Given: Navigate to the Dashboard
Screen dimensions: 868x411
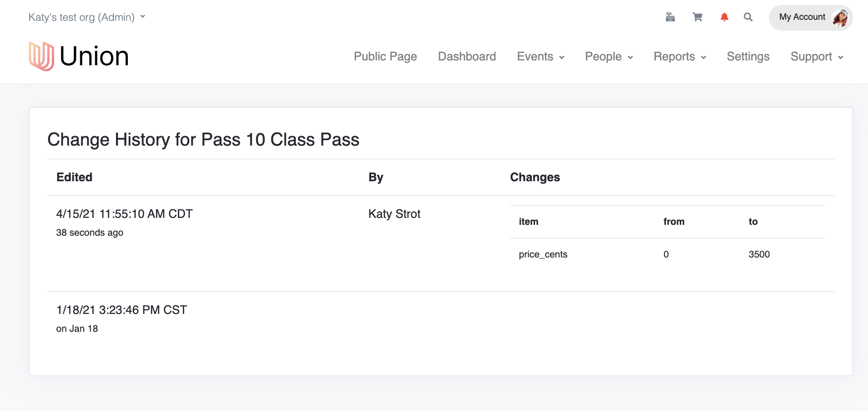Looking at the screenshot, I should [x=467, y=56].
